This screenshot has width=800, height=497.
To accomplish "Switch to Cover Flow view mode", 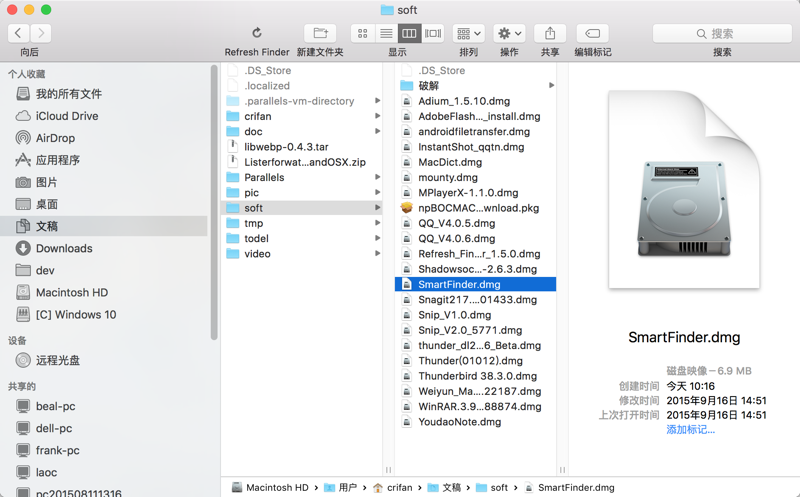I will tap(433, 33).
